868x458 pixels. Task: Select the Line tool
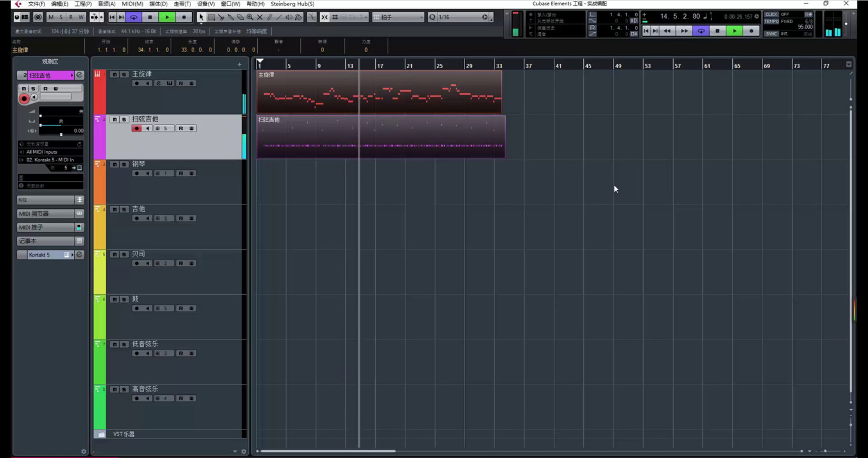279,17
